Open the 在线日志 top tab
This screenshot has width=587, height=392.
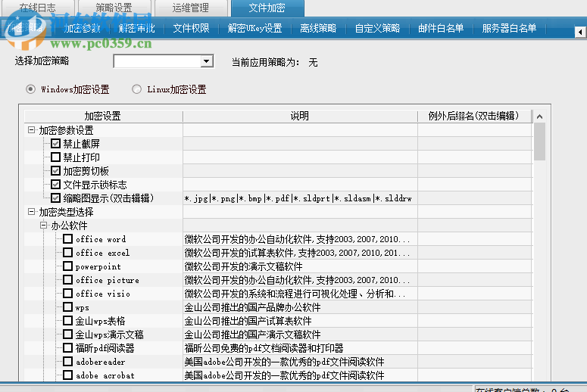[37, 8]
